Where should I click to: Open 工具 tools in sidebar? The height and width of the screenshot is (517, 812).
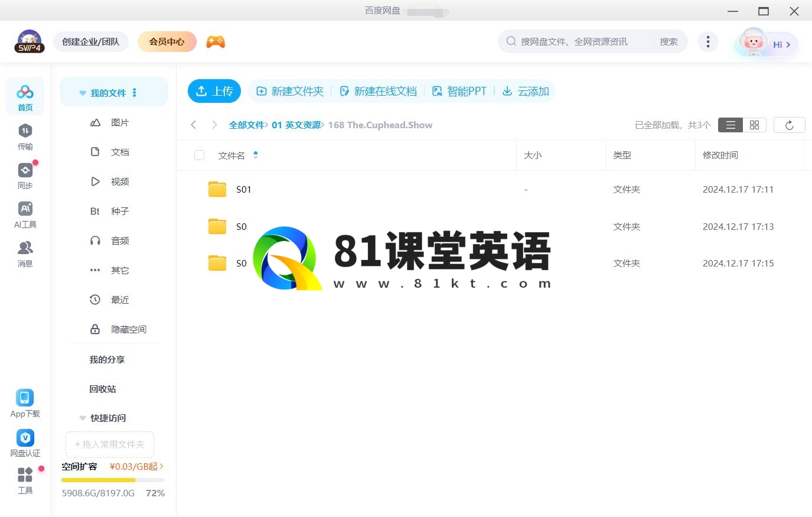tap(25, 480)
